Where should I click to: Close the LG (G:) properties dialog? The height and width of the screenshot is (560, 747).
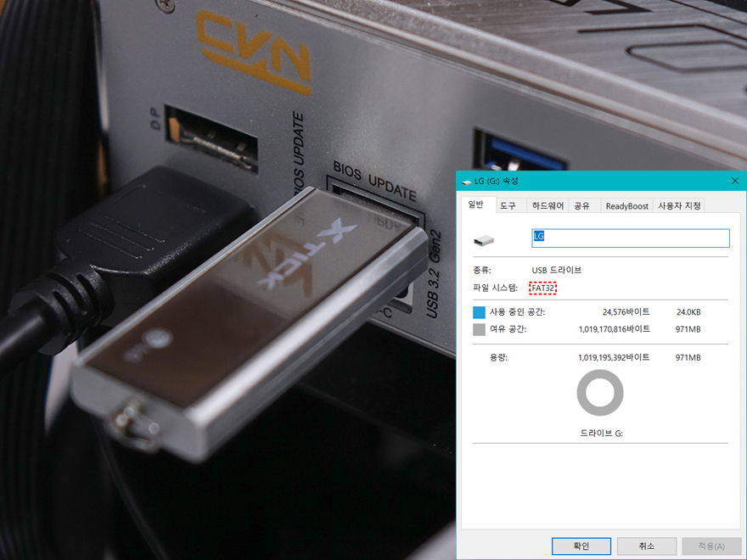click(734, 181)
